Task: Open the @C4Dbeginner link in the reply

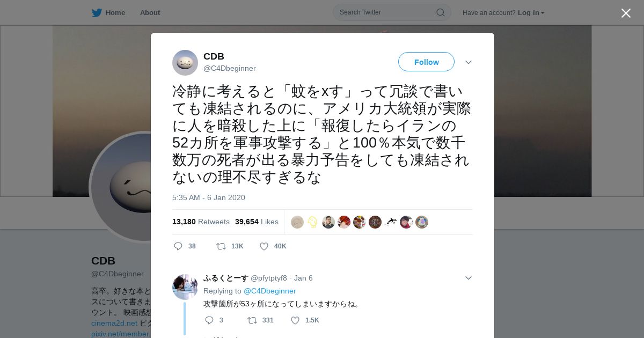Action: [270, 291]
